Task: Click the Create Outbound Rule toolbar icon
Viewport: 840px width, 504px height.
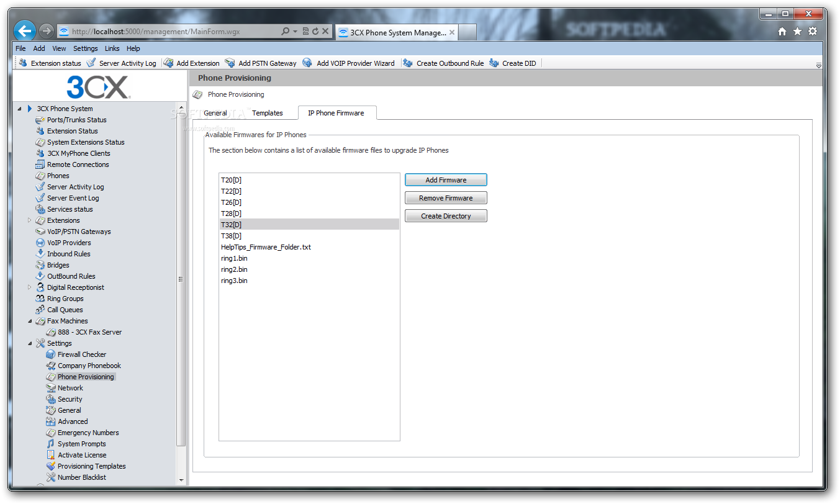Action: click(408, 63)
